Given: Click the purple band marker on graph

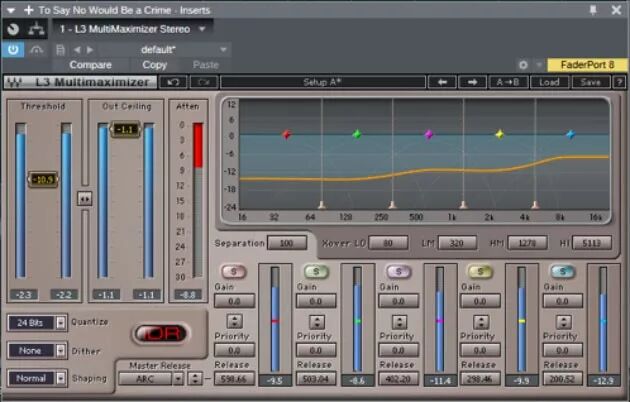Looking at the screenshot, I should (x=429, y=135).
